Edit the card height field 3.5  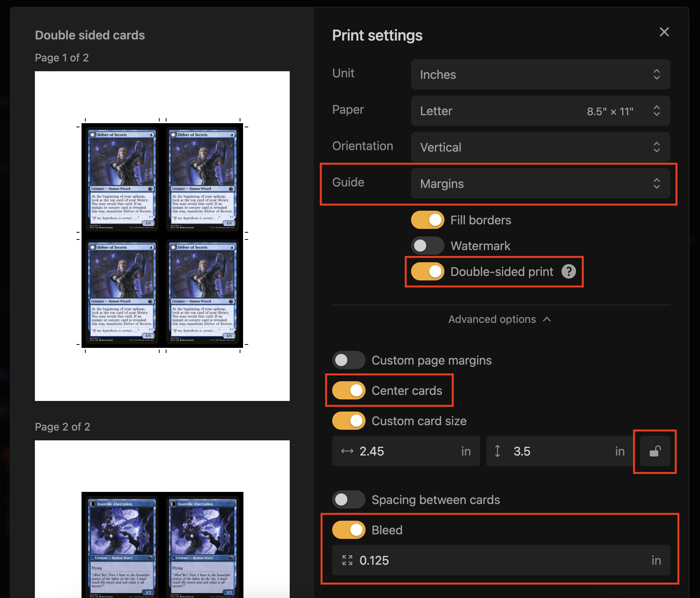pos(560,451)
